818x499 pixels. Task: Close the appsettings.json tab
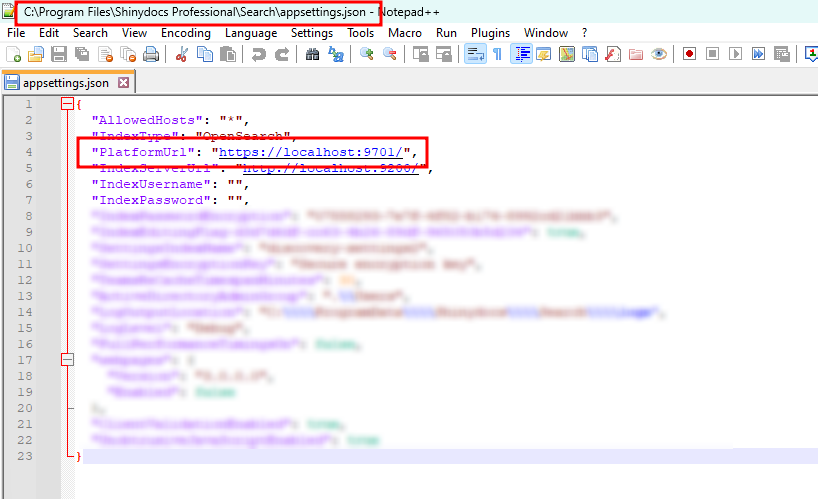(123, 83)
